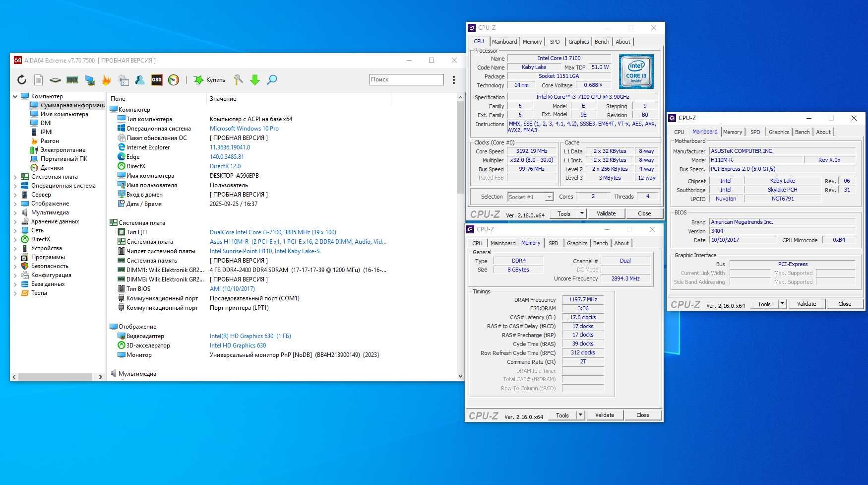Image resolution: width=868 pixels, height=485 pixels.
Task: Click the magnifier search icon in AIDA64 toolbar
Action: point(272,80)
